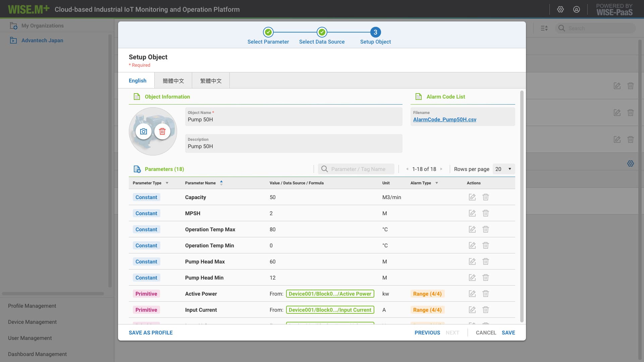644x362 pixels.
Task: Delete the Pump Head Max parameter
Action: point(485,261)
